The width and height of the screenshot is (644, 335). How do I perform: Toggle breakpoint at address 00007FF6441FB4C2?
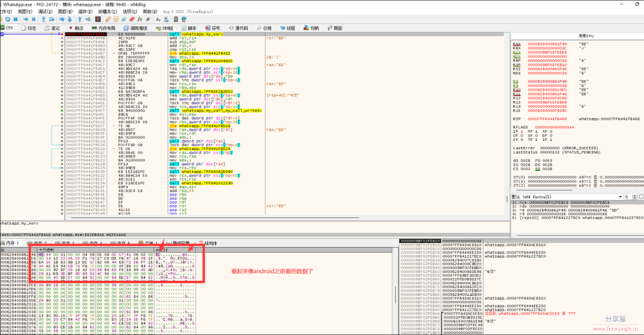coord(62,60)
